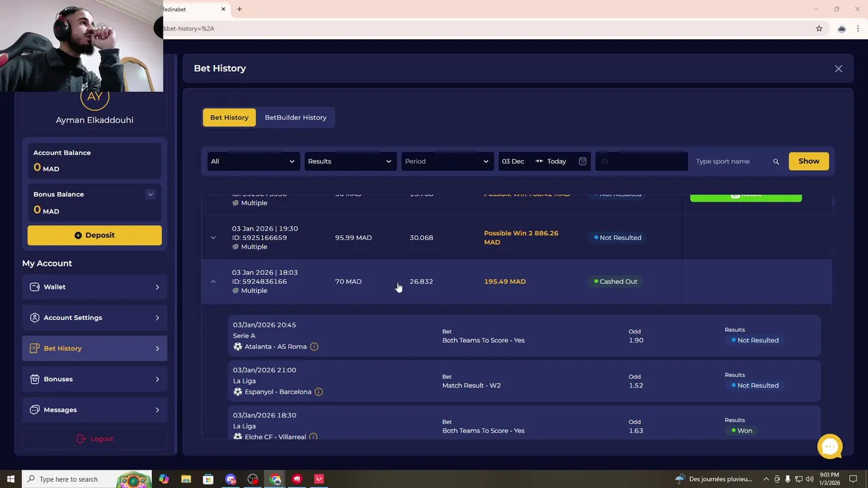The width and height of the screenshot is (868, 488).
Task: Click the yellow Show button
Action: (809, 161)
